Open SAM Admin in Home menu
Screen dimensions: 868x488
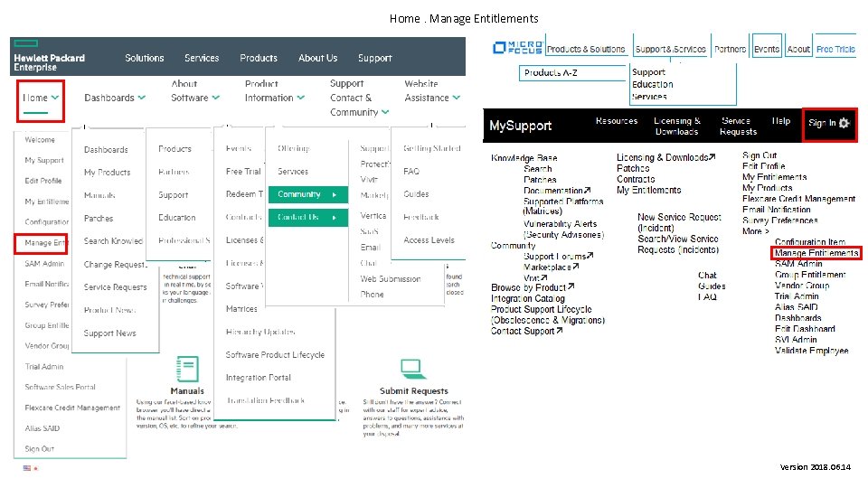tap(44, 264)
